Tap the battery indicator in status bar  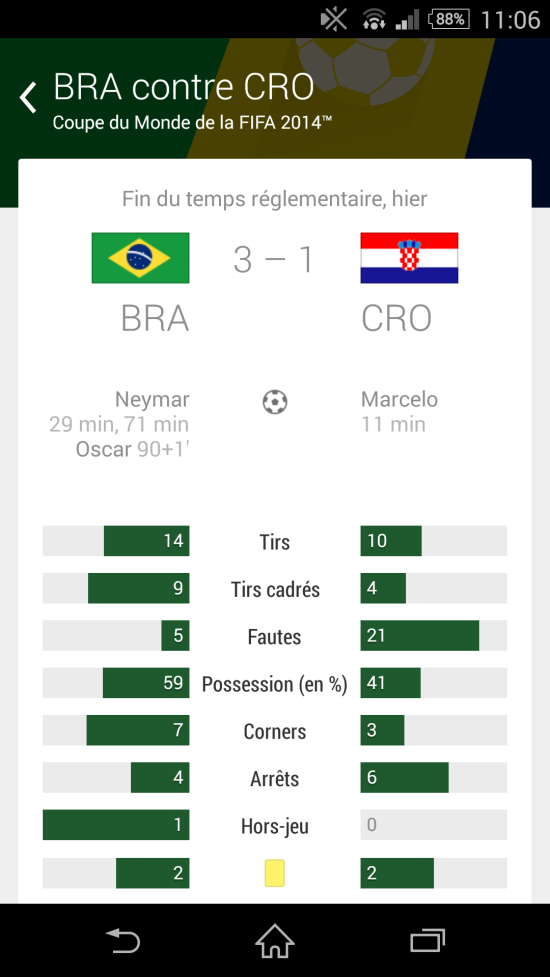click(449, 19)
